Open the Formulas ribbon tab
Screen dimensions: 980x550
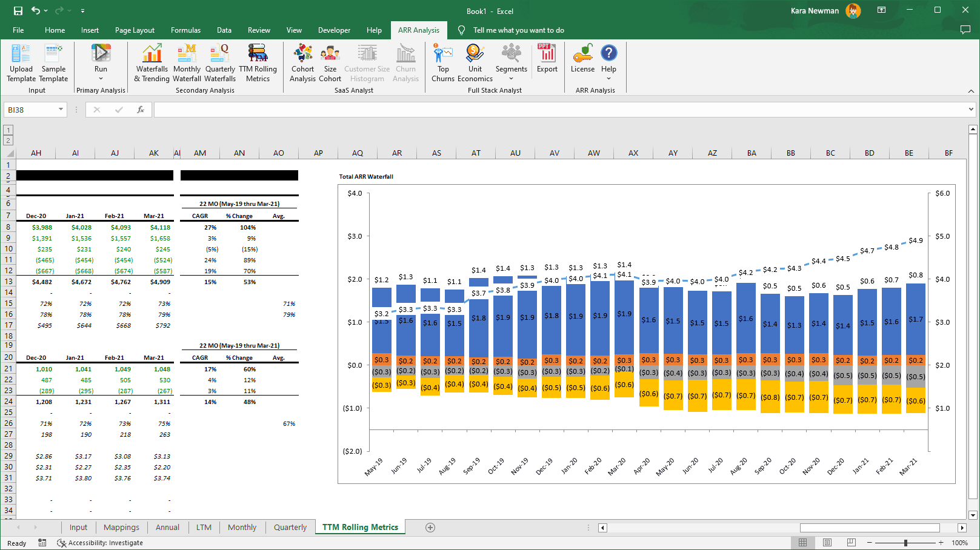pyautogui.click(x=185, y=30)
